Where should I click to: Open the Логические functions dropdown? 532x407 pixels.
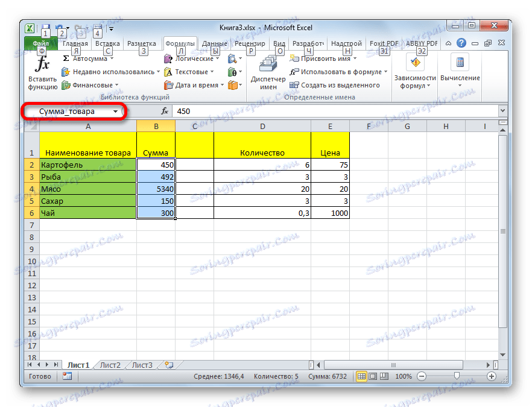pyautogui.click(x=195, y=58)
